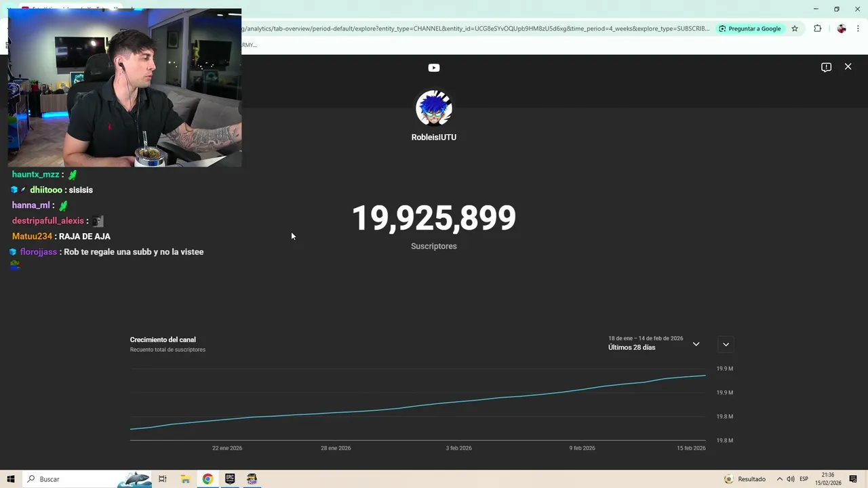
Task: Click the YouTube logo icon
Action: pyautogui.click(x=434, y=68)
